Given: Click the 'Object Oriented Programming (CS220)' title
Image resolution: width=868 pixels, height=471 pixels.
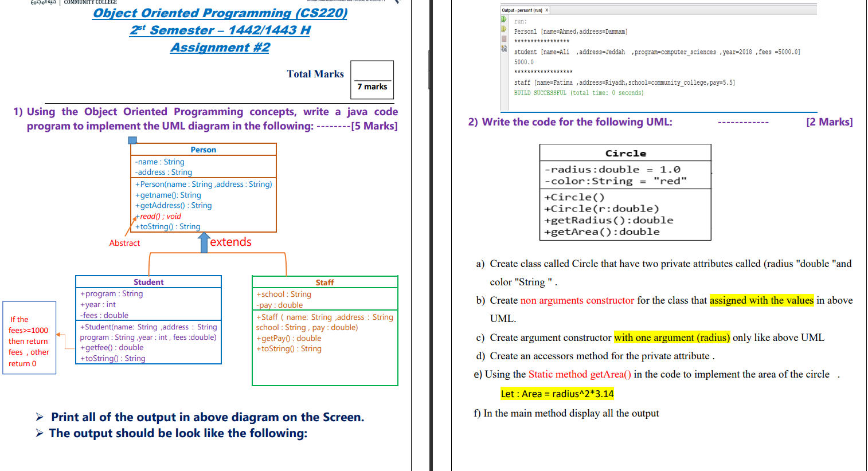Looking at the screenshot, I should 220,13.
